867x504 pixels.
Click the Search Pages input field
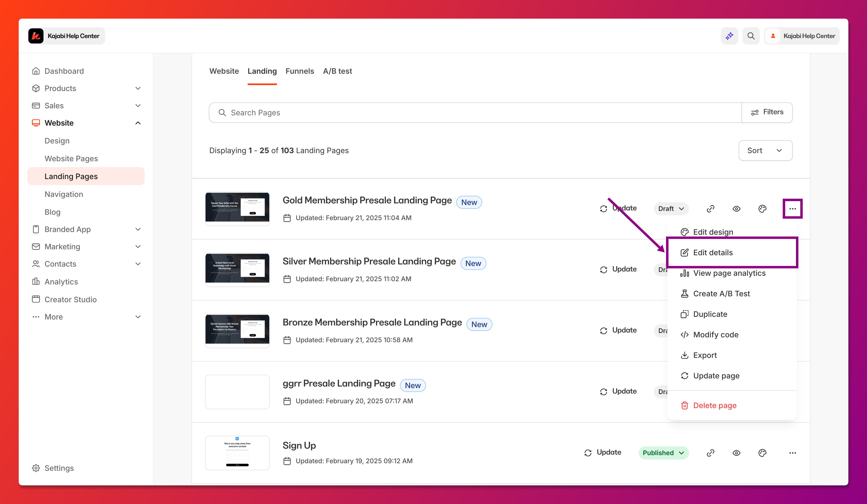tap(475, 113)
